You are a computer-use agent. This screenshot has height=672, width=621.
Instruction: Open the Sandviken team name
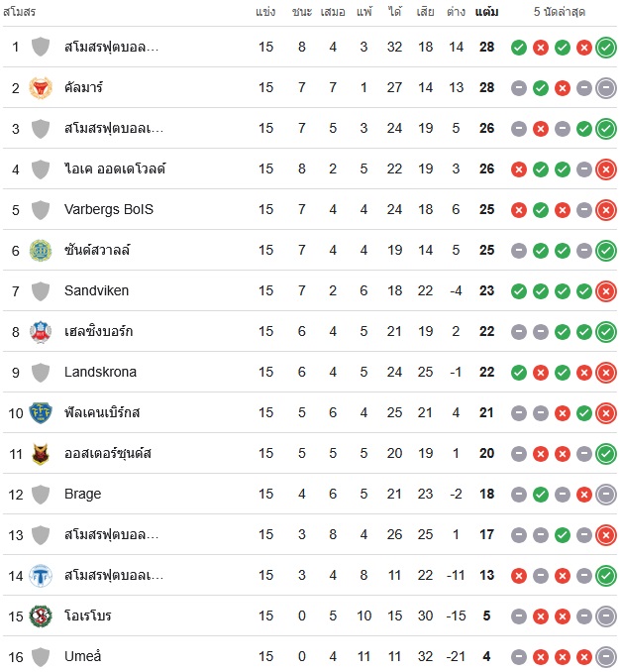click(x=97, y=290)
